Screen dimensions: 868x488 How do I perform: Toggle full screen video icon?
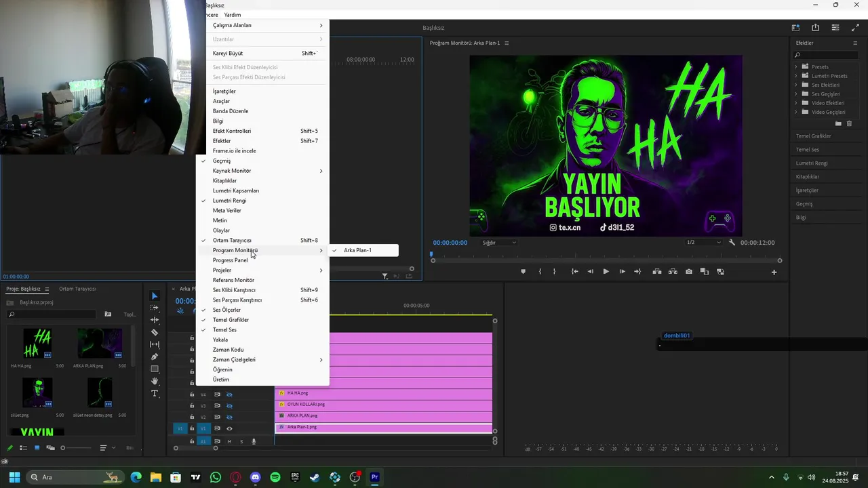pyautogui.click(x=855, y=28)
